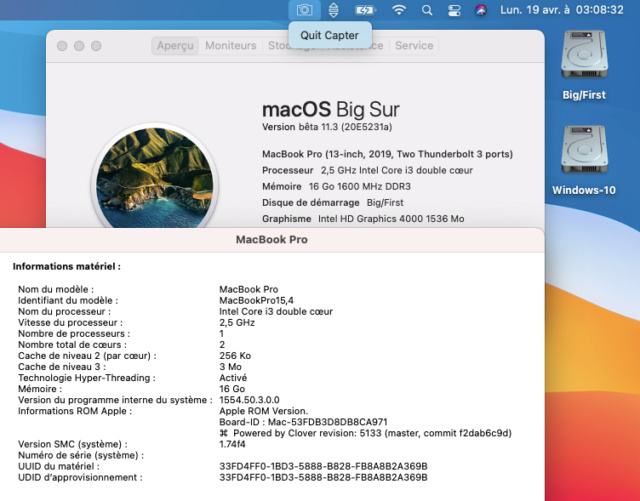Click the Processeur 2,5 GHz Intel Core i3 line
Viewport: 640px width, 501px height.
pyautogui.click(x=367, y=170)
